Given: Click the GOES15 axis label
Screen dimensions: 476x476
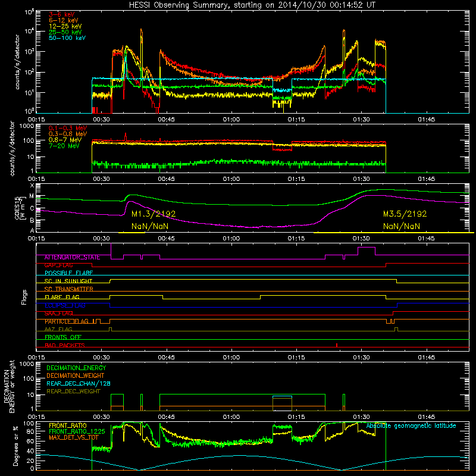Looking at the screenshot, I should tap(18, 208).
